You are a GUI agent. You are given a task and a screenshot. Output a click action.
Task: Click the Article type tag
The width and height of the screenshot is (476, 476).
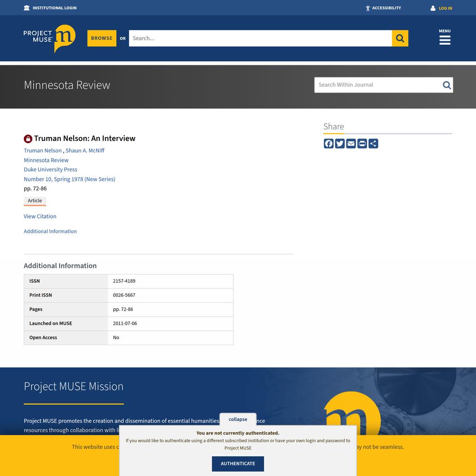(x=35, y=201)
